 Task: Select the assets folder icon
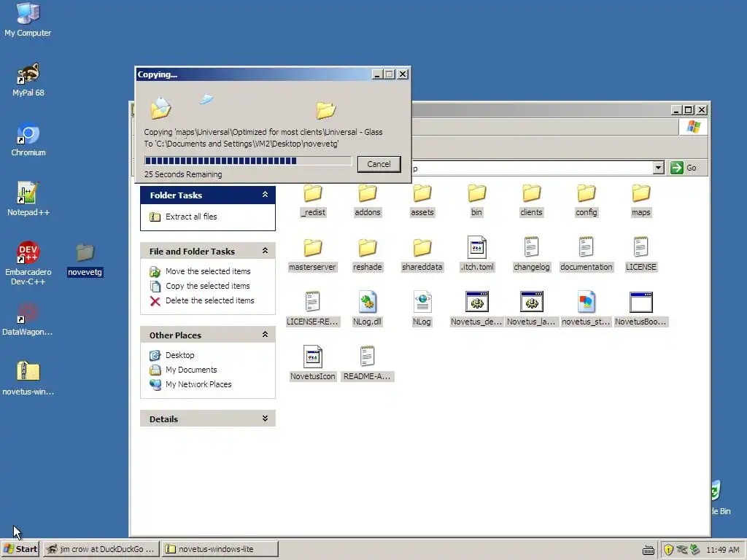pos(422,193)
